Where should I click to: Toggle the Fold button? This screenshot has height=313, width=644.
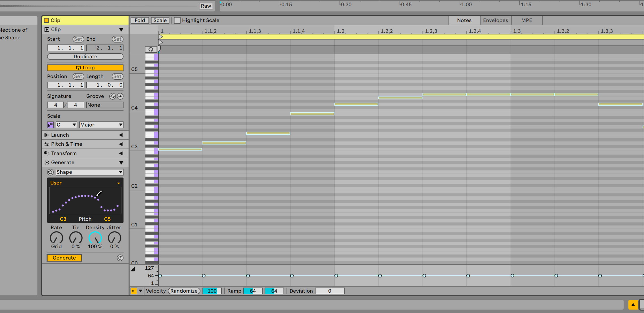click(x=140, y=20)
